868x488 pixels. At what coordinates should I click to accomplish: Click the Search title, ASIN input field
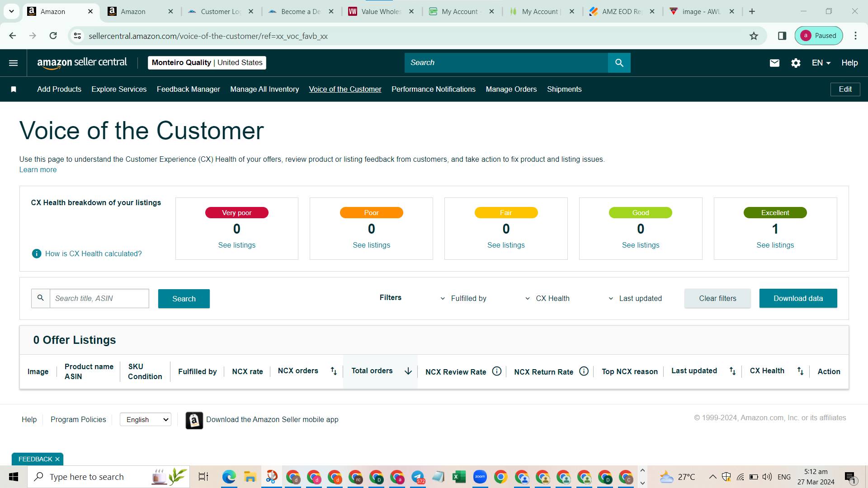pyautogui.click(x=99, y=299)
